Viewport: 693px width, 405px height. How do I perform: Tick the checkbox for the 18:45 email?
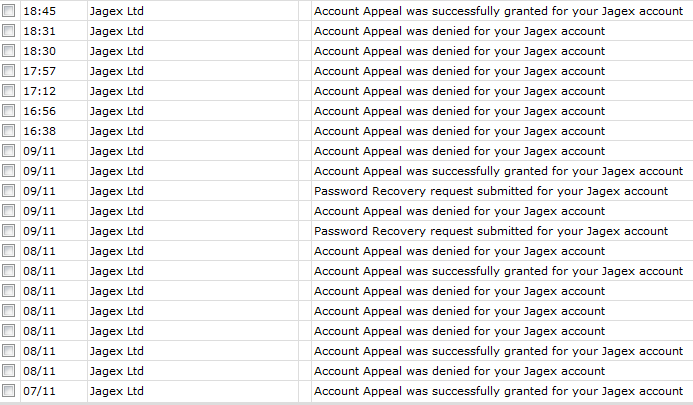[9, 11]
